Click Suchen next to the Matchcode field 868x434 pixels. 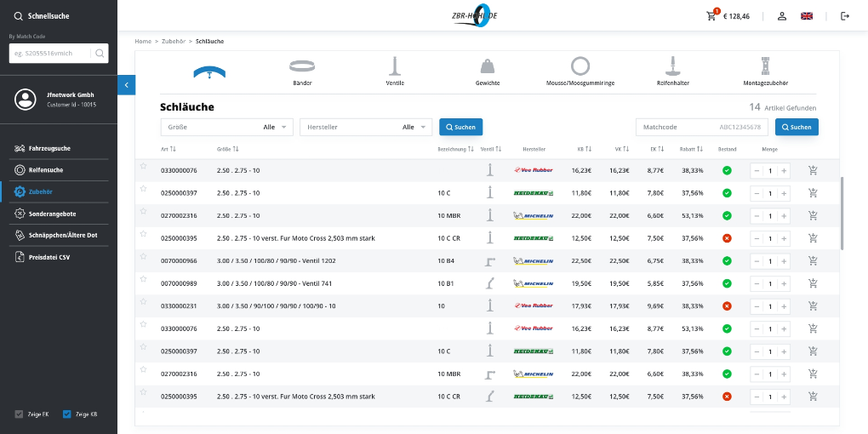tap(797, 127)
